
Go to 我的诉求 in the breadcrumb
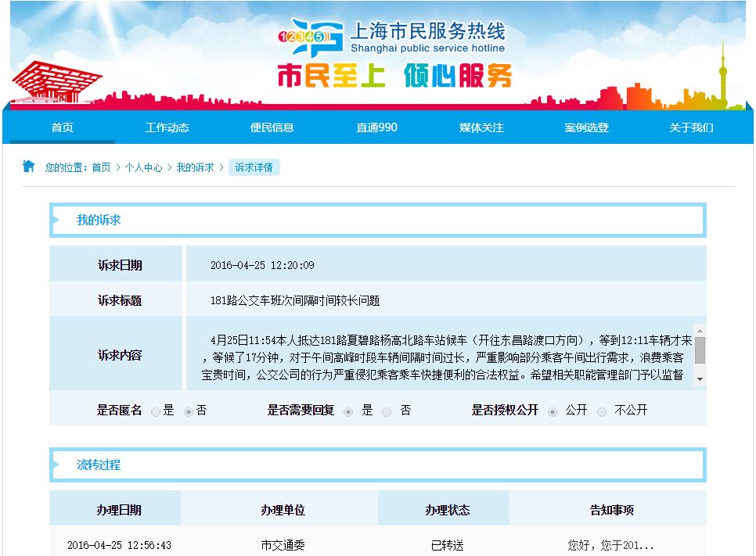tap(195, 167)
